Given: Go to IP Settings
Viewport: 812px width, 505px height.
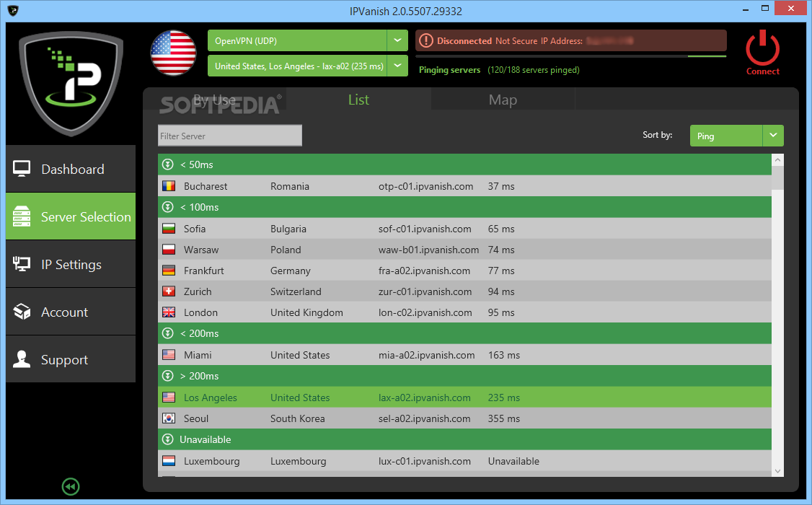Looking at the screenshot, I should [x=71, y=264].
